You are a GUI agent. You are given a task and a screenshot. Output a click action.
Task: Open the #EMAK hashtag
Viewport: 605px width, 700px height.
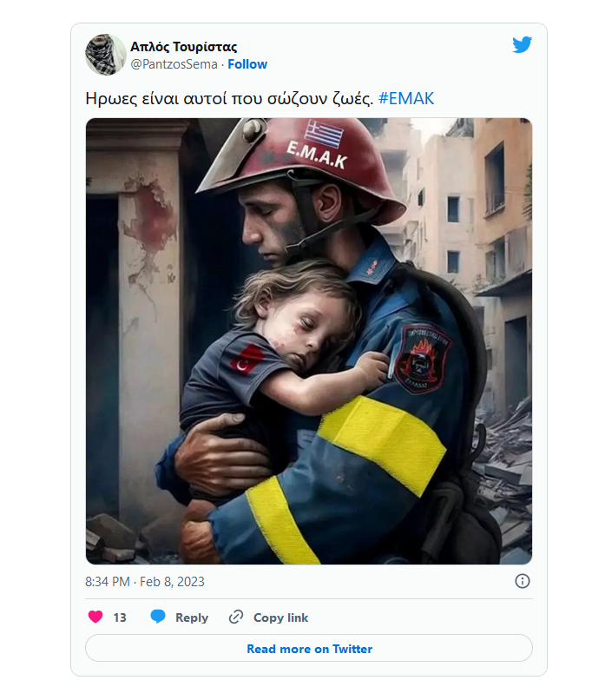pyautogui.click(x=406, y=98)
